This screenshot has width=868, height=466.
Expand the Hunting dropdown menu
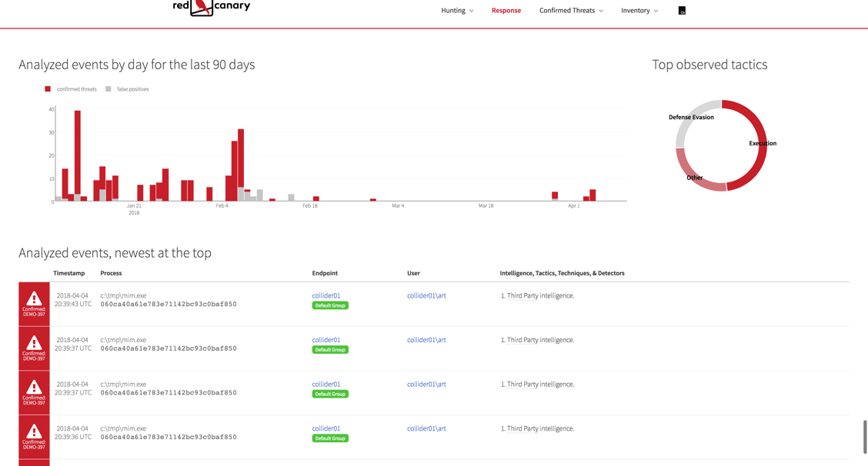(457, 11)
